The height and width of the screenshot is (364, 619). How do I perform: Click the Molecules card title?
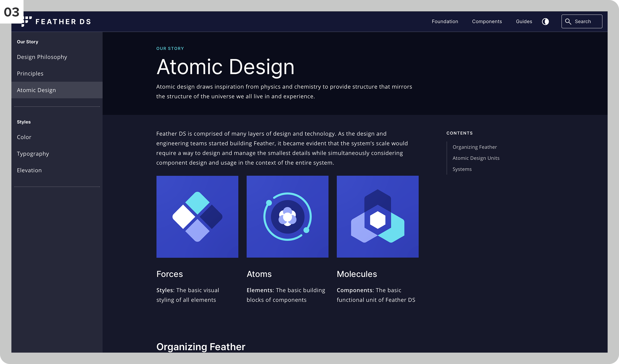(357, 274)
